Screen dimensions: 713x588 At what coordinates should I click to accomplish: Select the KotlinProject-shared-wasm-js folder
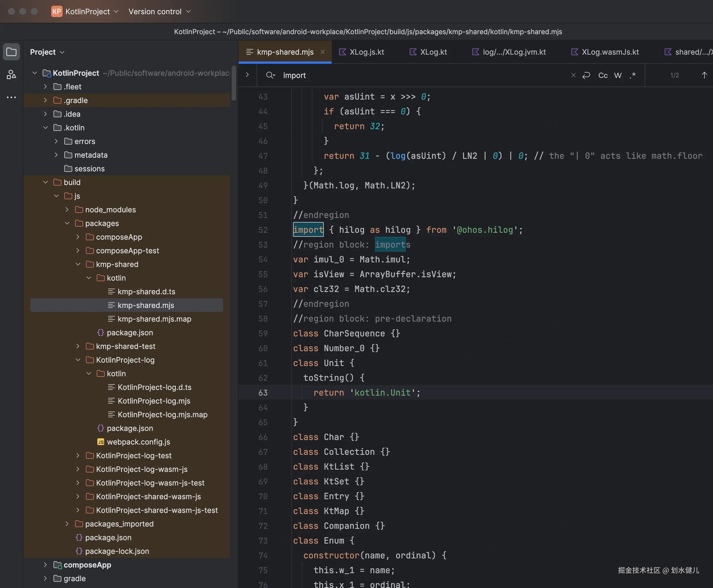(148, 497)
